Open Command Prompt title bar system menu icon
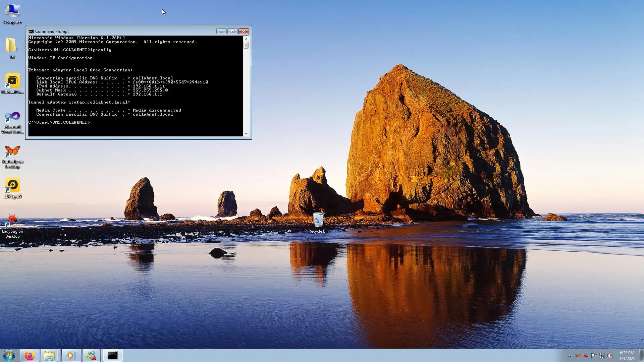The height and width of the screenshot is (362, 644). (31, 31)
